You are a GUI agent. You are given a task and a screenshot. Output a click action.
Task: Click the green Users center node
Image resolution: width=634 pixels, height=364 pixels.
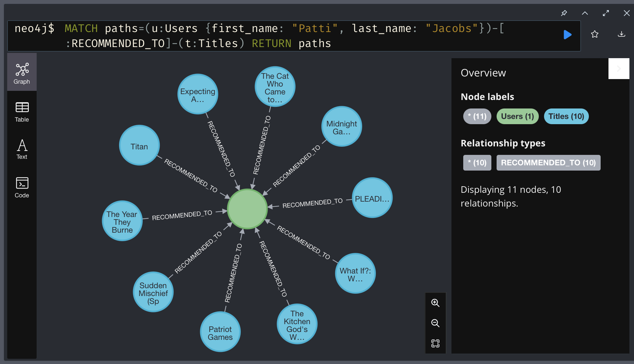[x=247, y=209]
